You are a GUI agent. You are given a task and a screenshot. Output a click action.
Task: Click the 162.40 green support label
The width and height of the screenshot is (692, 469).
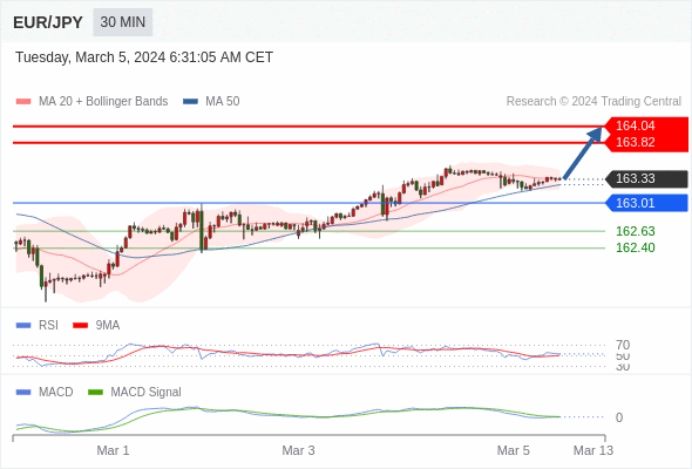pyautogui.click(x=635, y=248)
